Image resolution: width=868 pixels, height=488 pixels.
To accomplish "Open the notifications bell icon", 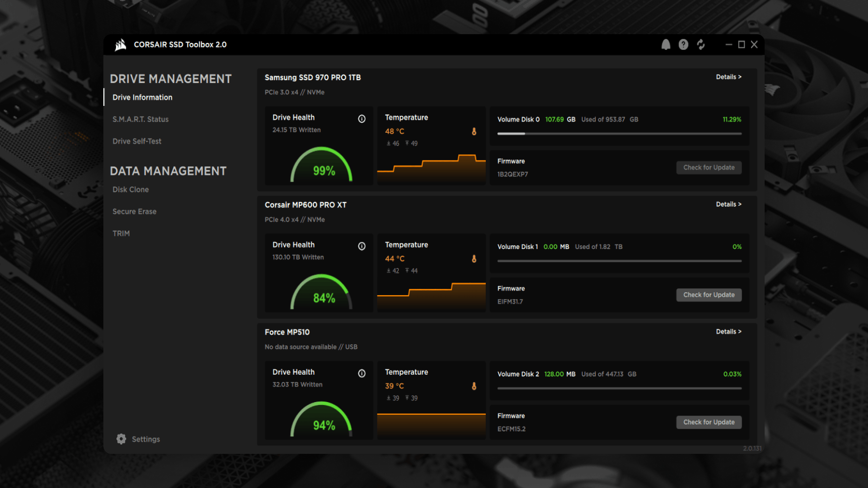I will click(666, 45).
